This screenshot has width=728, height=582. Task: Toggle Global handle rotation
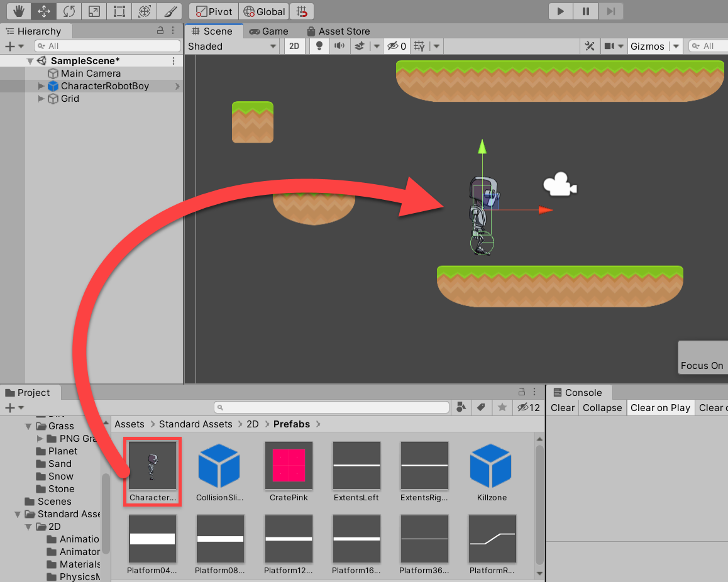click(264, 11)
